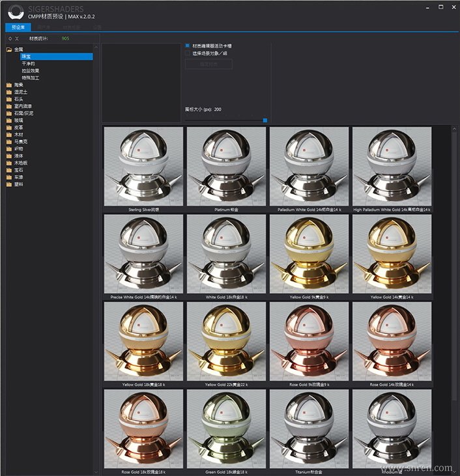
Task: Click the X collapse icon above tree
Action: tap(17, 39)
